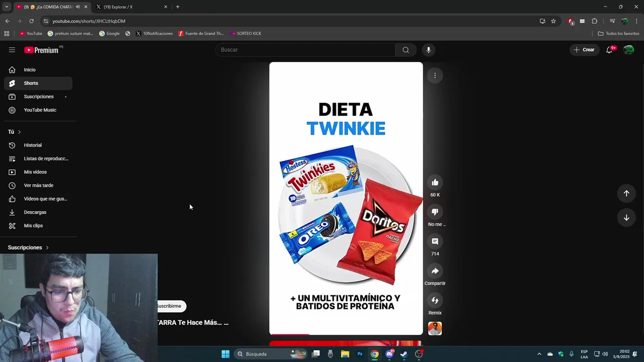Open File Explorer from the taskbar
This screenshot has width=644, height=362.
(x=345, y=354)
